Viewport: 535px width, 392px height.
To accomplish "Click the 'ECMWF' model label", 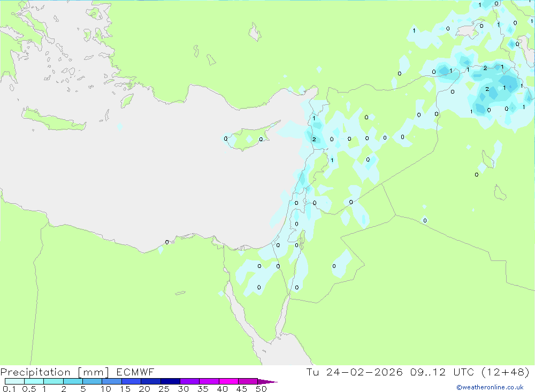I will coord(135,372).
